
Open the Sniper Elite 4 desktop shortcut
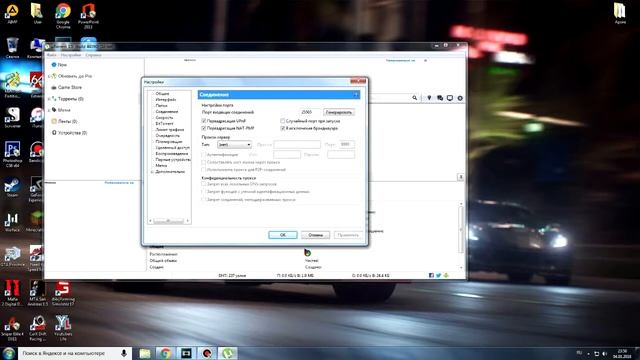(12, 328)
